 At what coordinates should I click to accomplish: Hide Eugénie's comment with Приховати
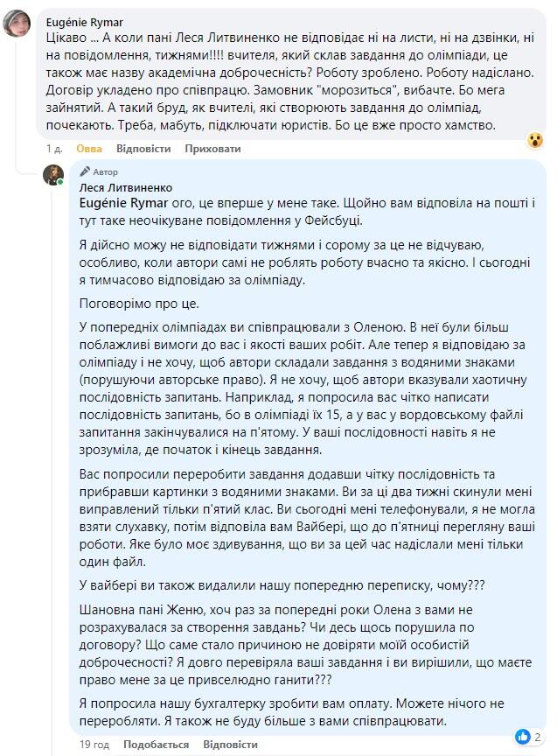[x=212, y=149]
